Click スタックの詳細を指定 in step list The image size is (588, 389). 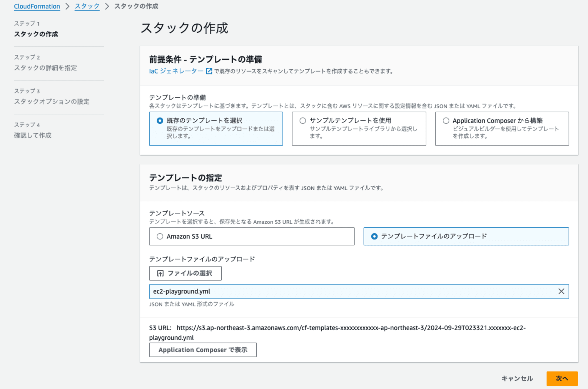point(46,68)
